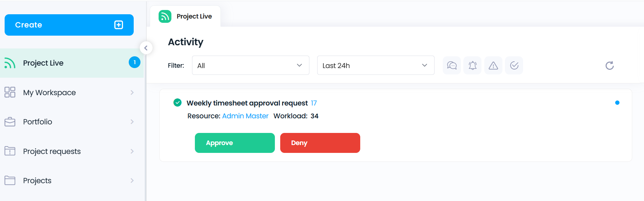Toggle the bell notifications filter icon

click(473, 66)
